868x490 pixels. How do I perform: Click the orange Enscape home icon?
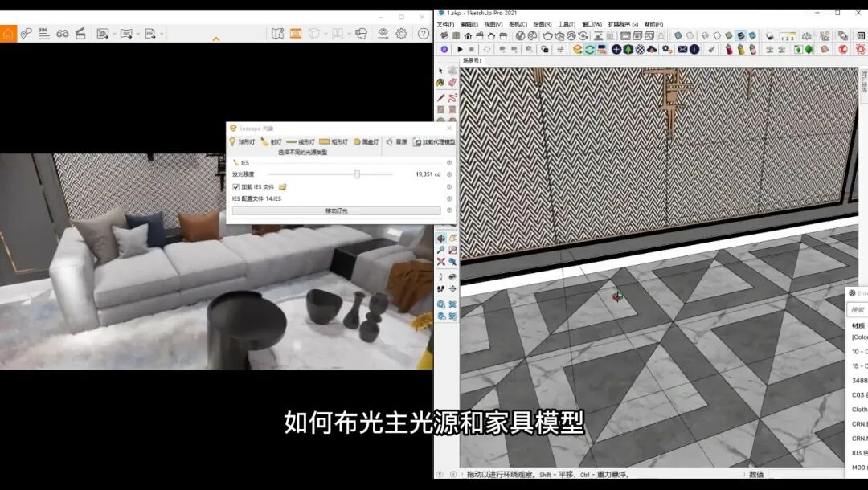[x=8, y=34]
